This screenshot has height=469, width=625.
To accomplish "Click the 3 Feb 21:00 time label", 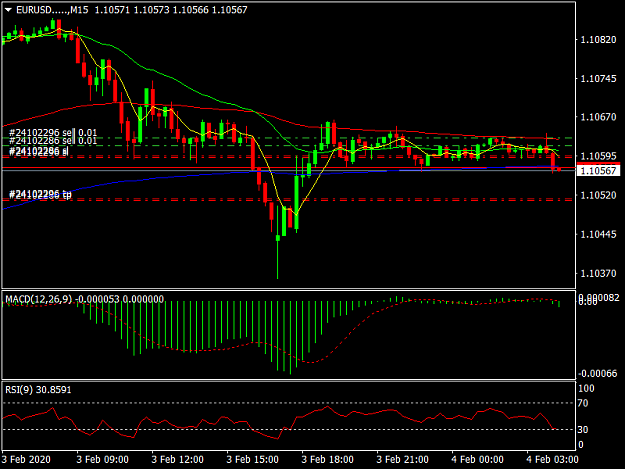I will click(403, 459).
